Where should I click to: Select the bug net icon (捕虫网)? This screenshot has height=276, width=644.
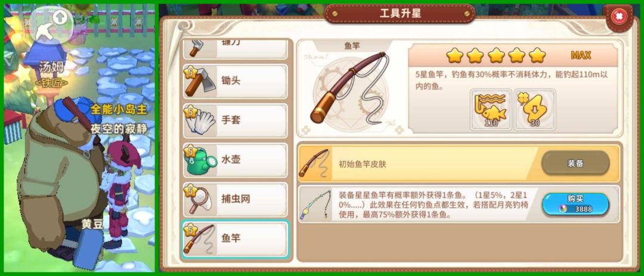(x=200, y=200)
